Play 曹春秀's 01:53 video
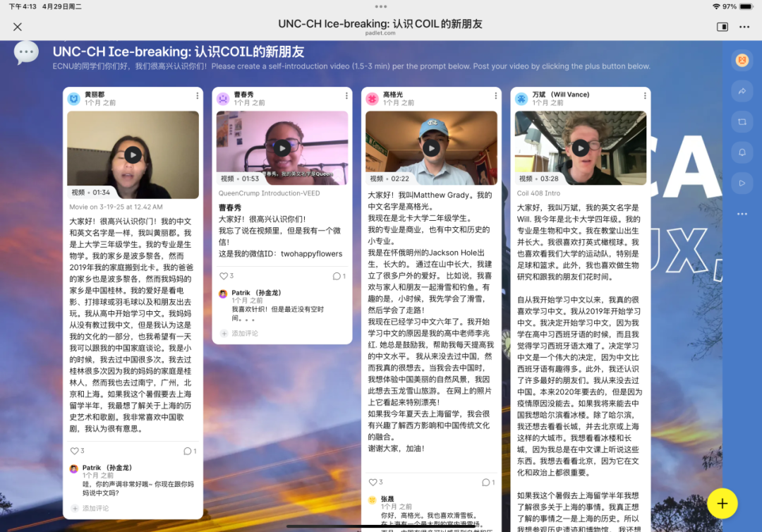Image resolution: width=762 pixels, height=532 pixels. click(x=282, y=147)
